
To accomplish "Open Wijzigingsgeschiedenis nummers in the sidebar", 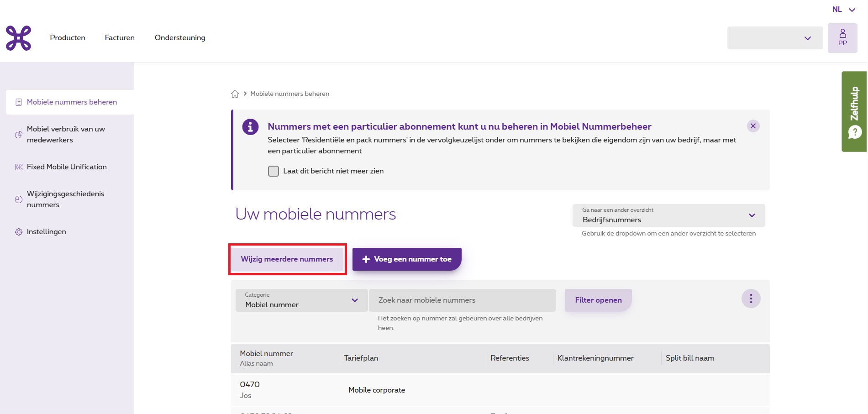I will click(x=65, y=199).
